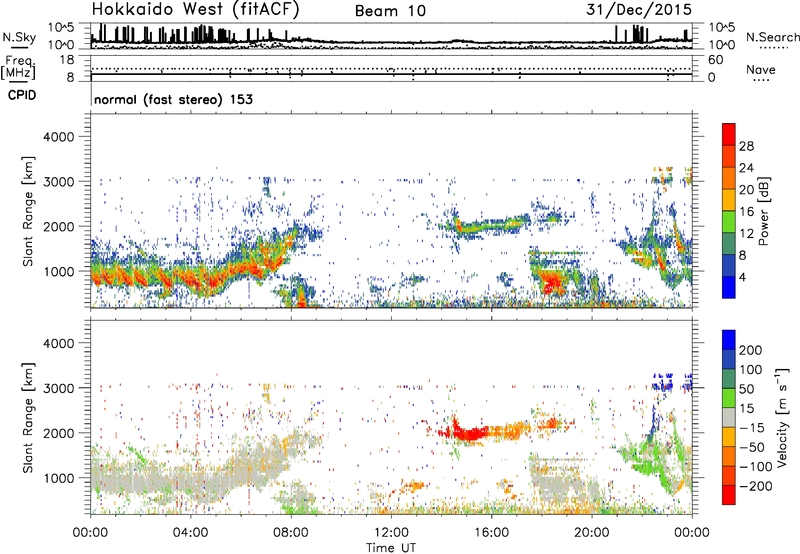This screenshot has width=800, height=554.
Task: Click the date '31/Dec/2015'
Action: pos(639,10)
